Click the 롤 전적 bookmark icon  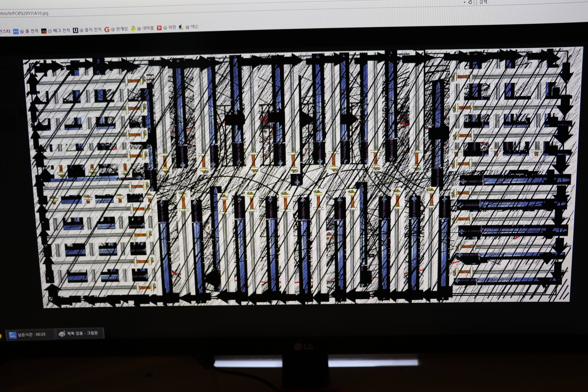[16, 31]
